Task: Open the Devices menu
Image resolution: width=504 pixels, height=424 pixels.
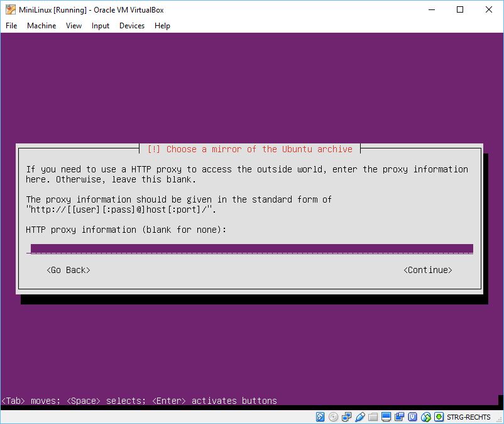Action: click(x=132, y=26)
